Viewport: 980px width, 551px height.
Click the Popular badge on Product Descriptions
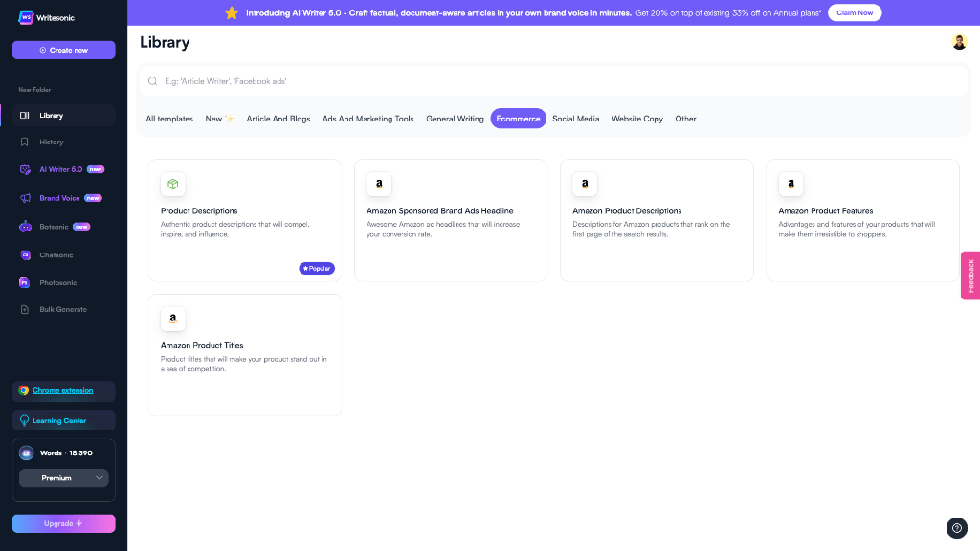pyautogui.click(x=317, y=269)
